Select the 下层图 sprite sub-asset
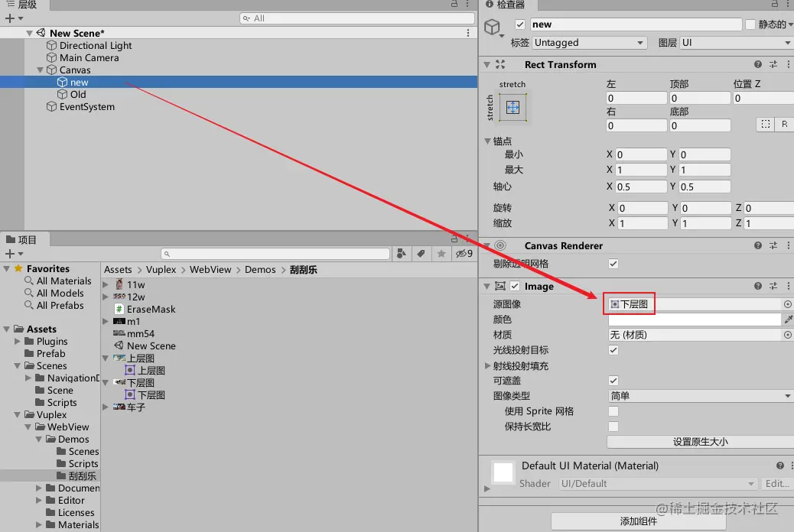794x532 pixels. [151, 395]
